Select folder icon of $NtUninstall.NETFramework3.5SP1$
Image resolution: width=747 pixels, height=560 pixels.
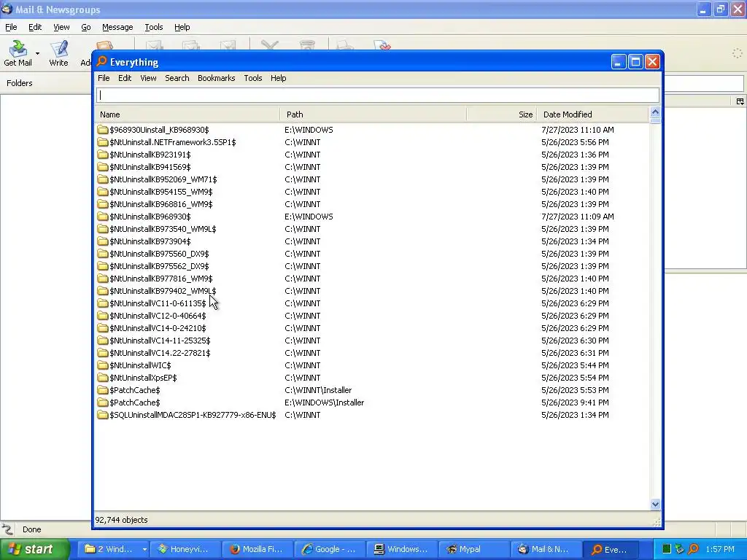click(102, 142)
